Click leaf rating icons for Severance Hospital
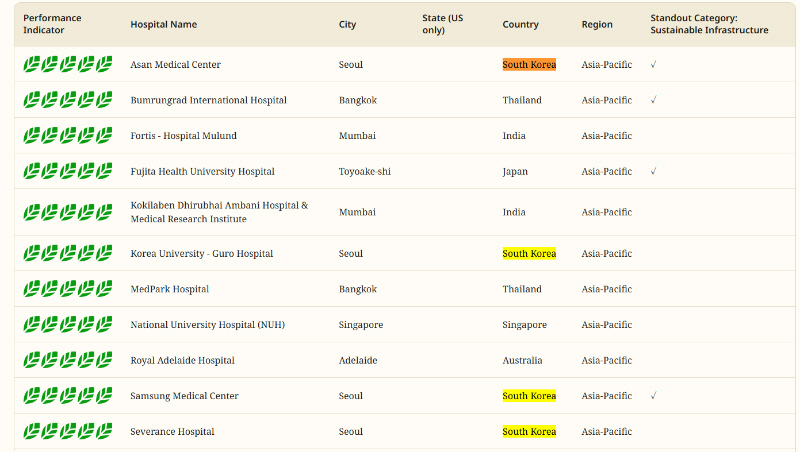800x452 pixels. click(68, 432)
